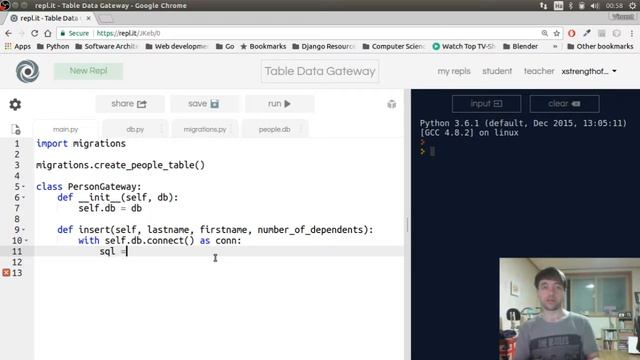This screenshot has width=640, height=360.
Task: Go to browser home icon
Action: (48, 33)
